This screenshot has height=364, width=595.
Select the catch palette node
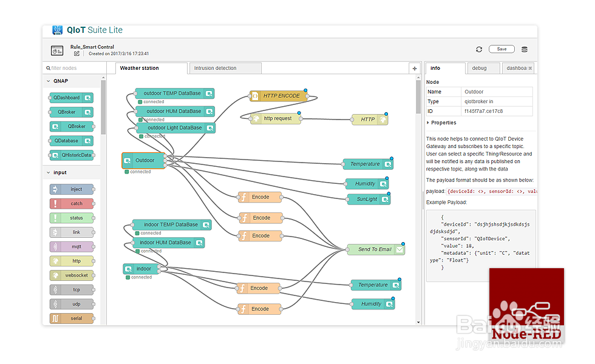pyautogui.click(x=72, y=204)
